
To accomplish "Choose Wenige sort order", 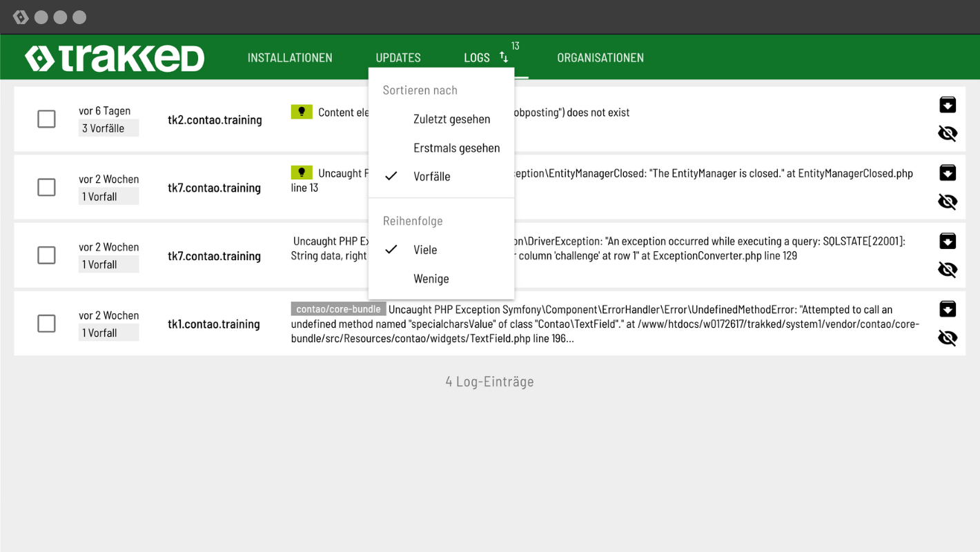I will coord(431,279).
